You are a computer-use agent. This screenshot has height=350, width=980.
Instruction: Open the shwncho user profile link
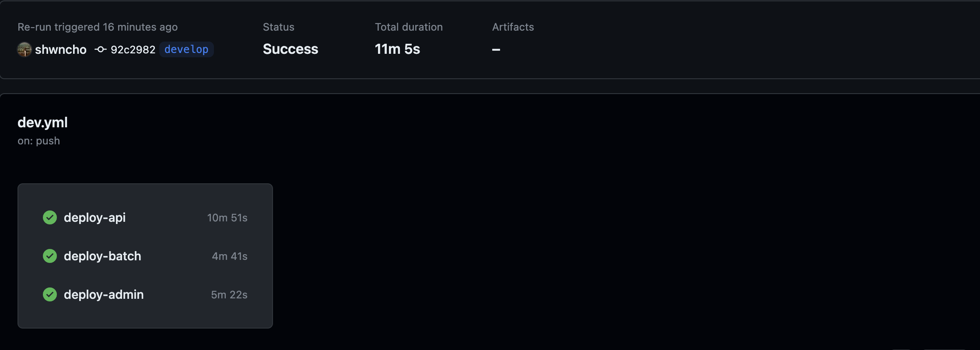coord(61,49)
